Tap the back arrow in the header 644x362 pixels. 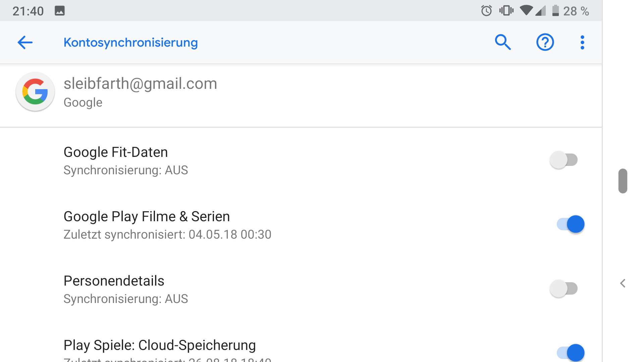pyautogui.click(x=25, y=43)
